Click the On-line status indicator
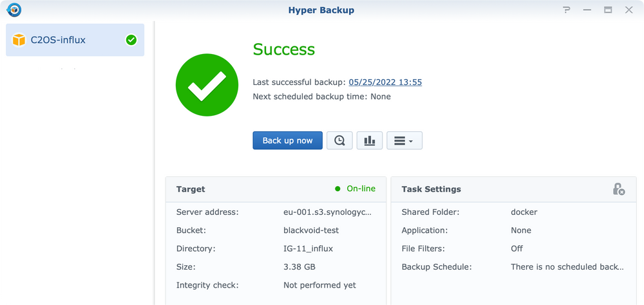 coord(355,189)
